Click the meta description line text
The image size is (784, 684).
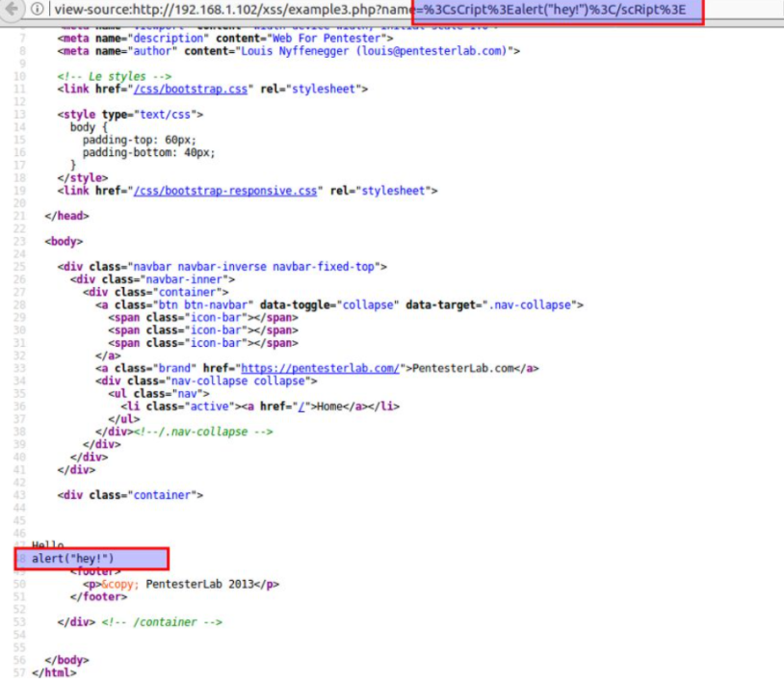pyautogui.click(x=225, y=39)
